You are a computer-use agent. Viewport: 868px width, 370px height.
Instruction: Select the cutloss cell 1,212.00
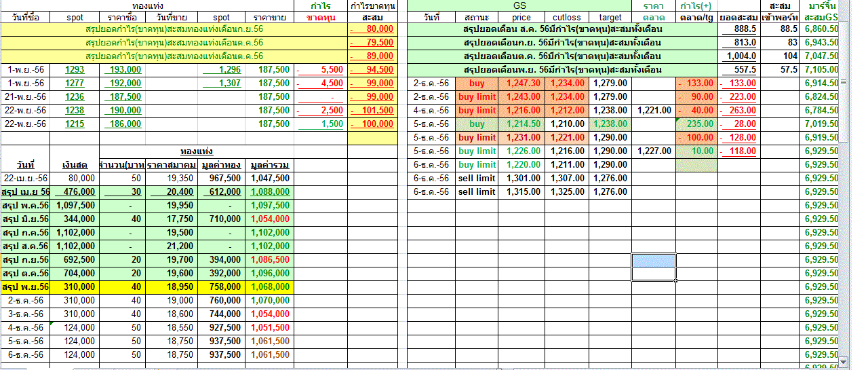[566, 111]
